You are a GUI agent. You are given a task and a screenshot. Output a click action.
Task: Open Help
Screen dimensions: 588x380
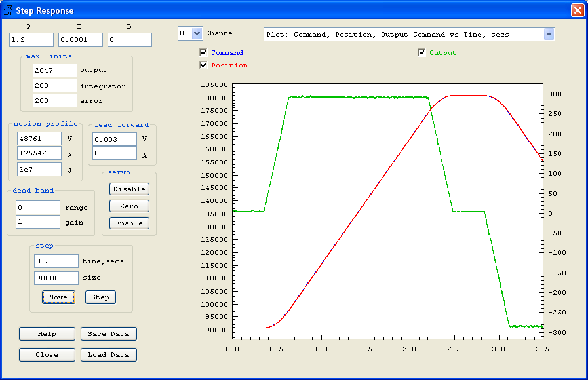click(x=47, y=334)
